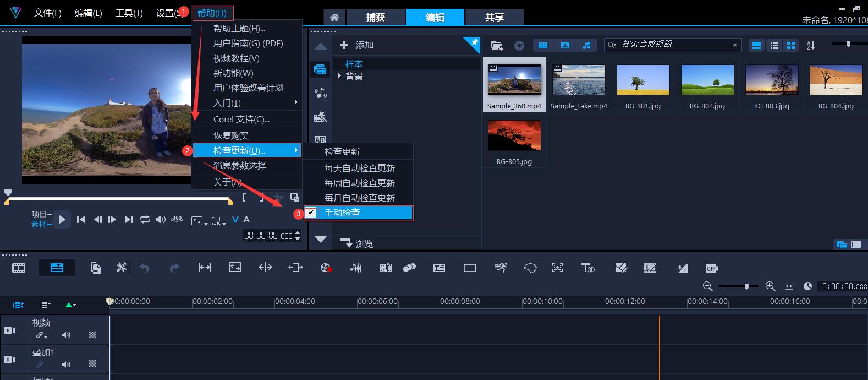Click Corel 支持(C)... menu entry
The width and height of the screenshot is (868, 380).
point(246,119)
